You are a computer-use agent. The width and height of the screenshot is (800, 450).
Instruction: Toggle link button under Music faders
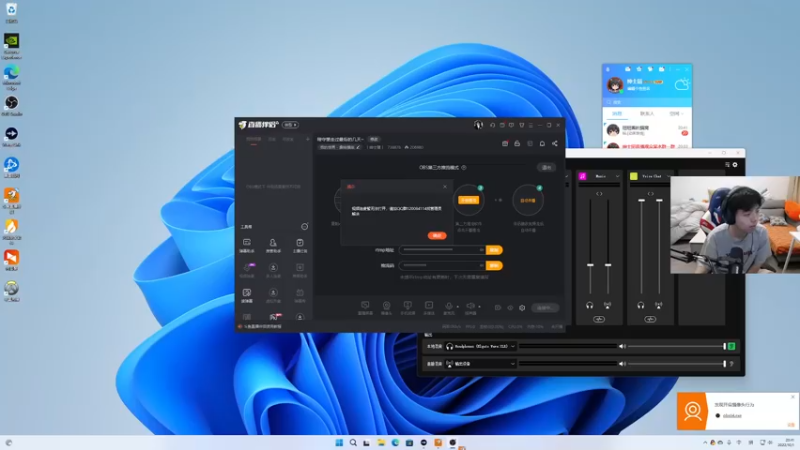[599, 319]
